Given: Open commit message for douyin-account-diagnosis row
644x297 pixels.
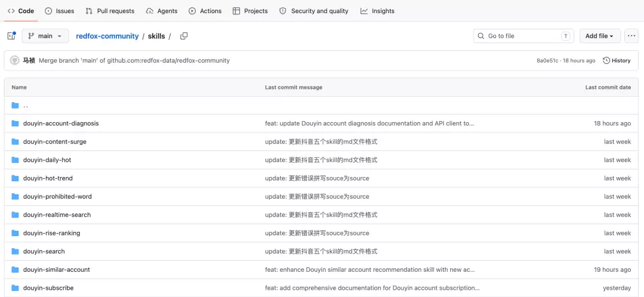Looking at the screenshot, I should (x=370, y=123).
